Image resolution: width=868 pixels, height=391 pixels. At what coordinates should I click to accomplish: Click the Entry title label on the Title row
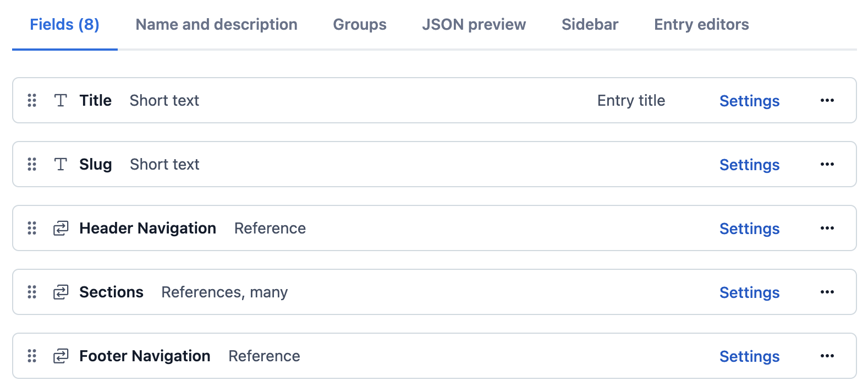click(x=631, y=100)
